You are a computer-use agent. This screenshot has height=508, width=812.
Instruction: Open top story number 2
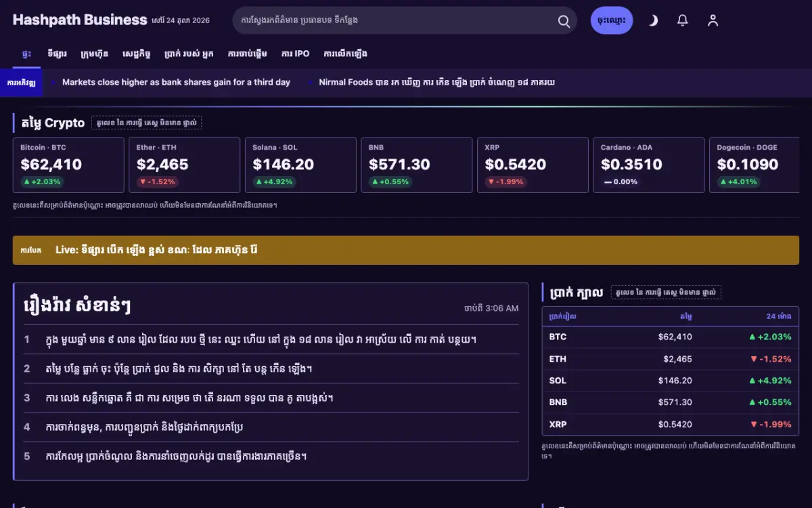coord(271,368)
